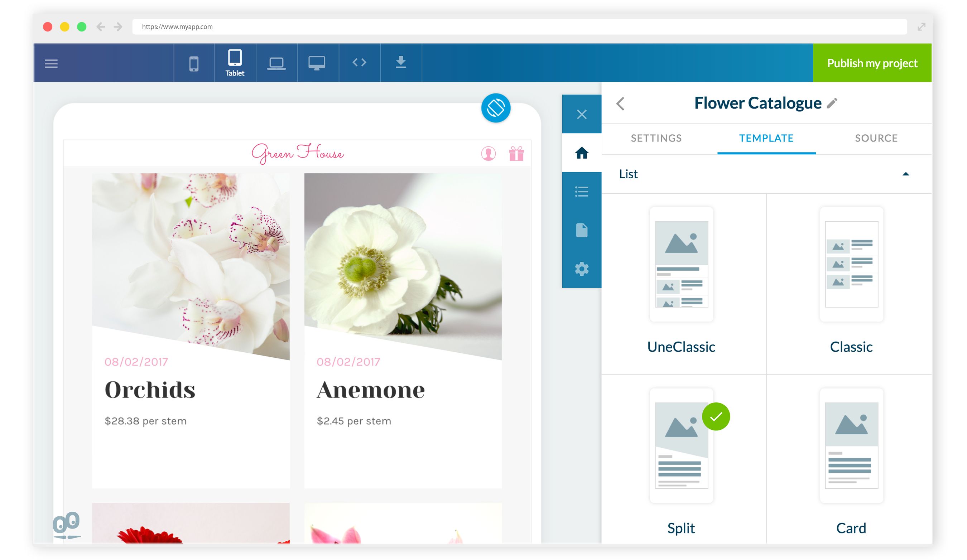
Task: Open the list section in sidebar
Action: (x=582, y=192)
